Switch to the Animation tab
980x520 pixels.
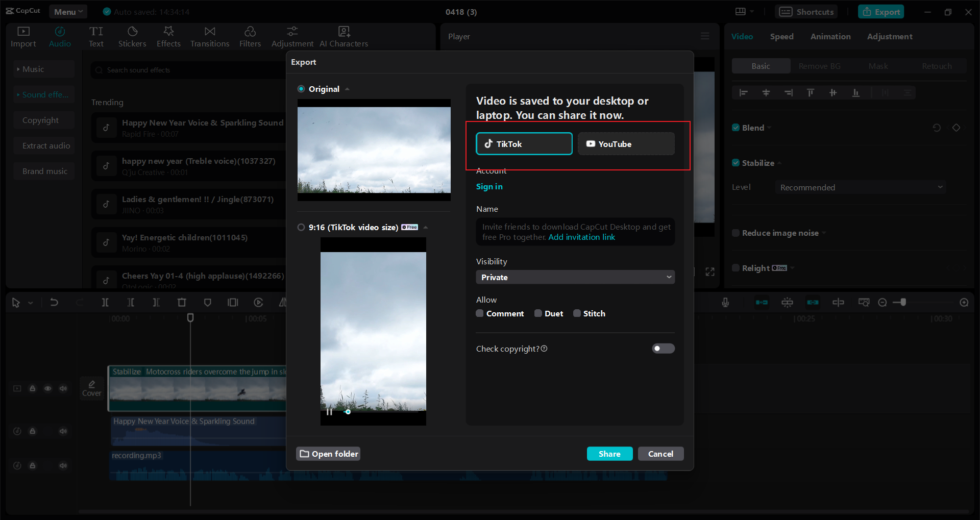point(830,36)
